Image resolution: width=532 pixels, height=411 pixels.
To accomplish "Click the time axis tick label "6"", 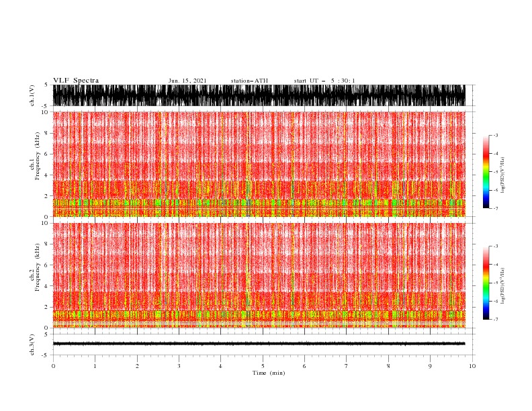I will click(x=304, y=366).
